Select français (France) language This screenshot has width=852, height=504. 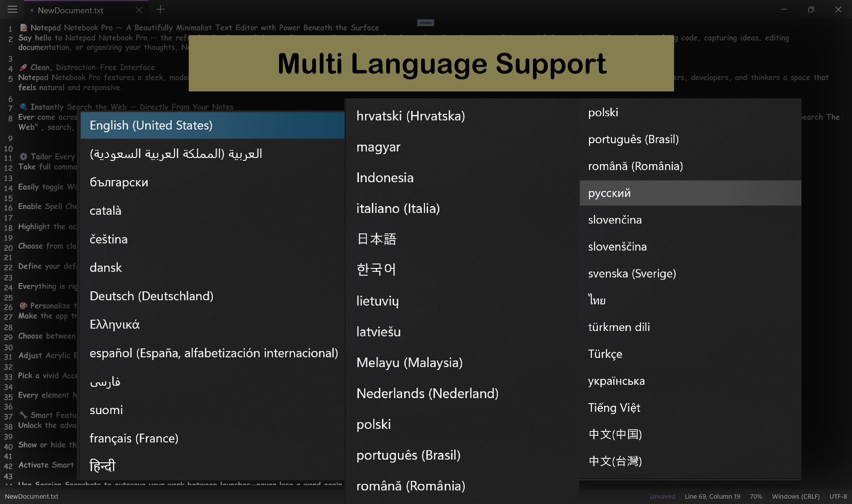[x=134, y=438]
